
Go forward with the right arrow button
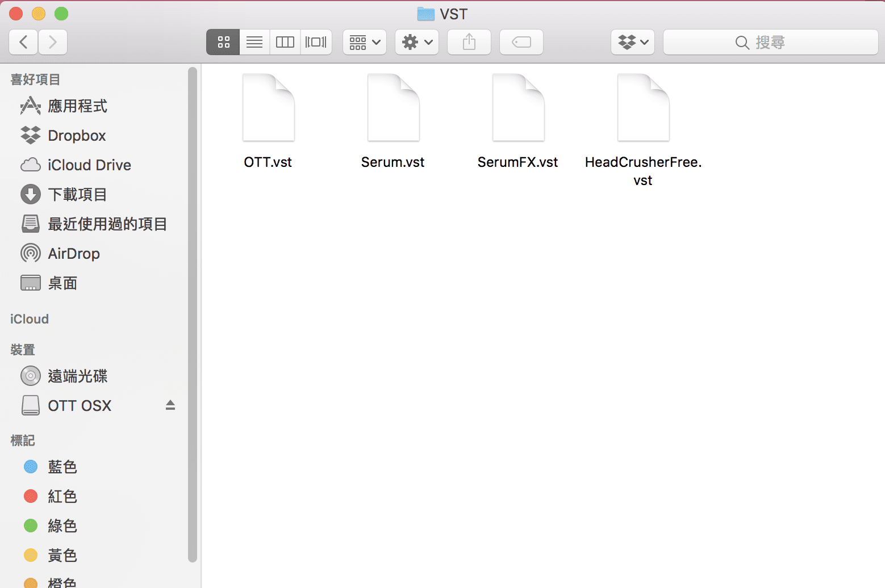pos(53,42)
